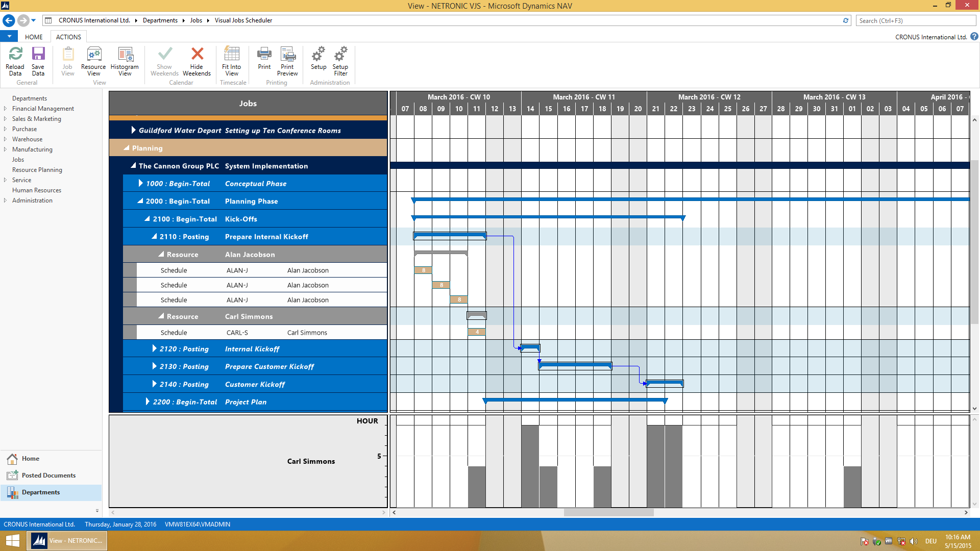Select the HOME ribbon tab
This screenshot has height=551, width=980.
34,37
